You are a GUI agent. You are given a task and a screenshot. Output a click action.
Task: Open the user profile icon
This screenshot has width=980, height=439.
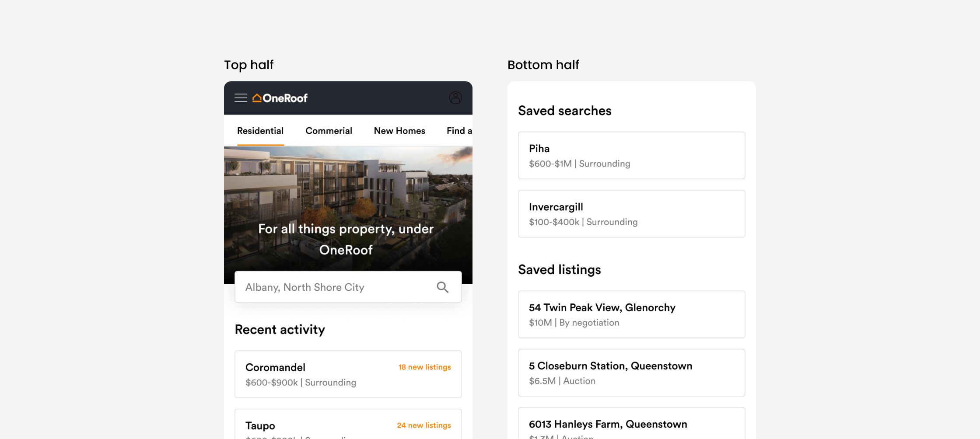click(x=455, y=98)
